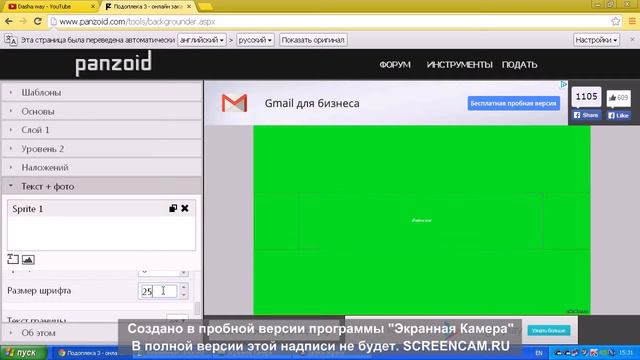
Task: Expand the Уровень 2 section
Action: (x=102, y=149)
